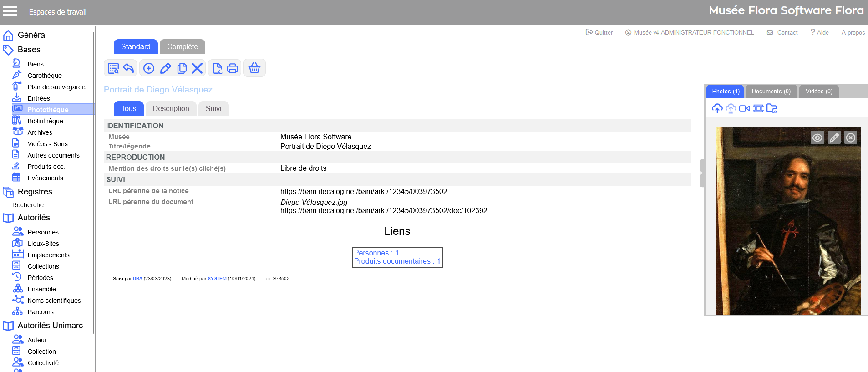Click the duplicate record icon
This screenshot has width=868, height=372.
click(x=182, y=68)
